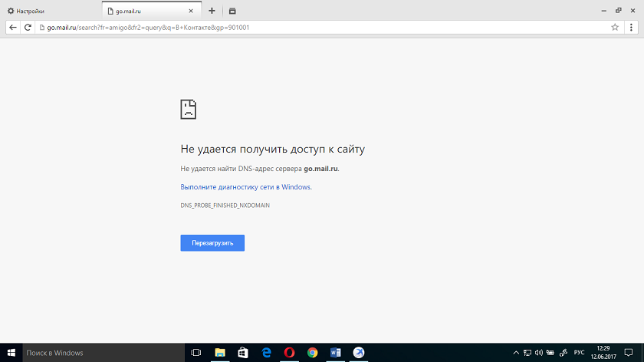
Task: Open the network status tray icon
Action: point(527,353)
